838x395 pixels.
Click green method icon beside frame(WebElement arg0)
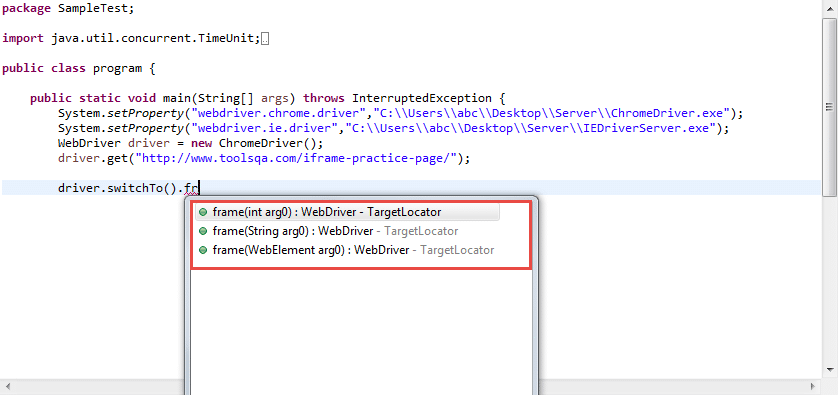click(203, 250)
